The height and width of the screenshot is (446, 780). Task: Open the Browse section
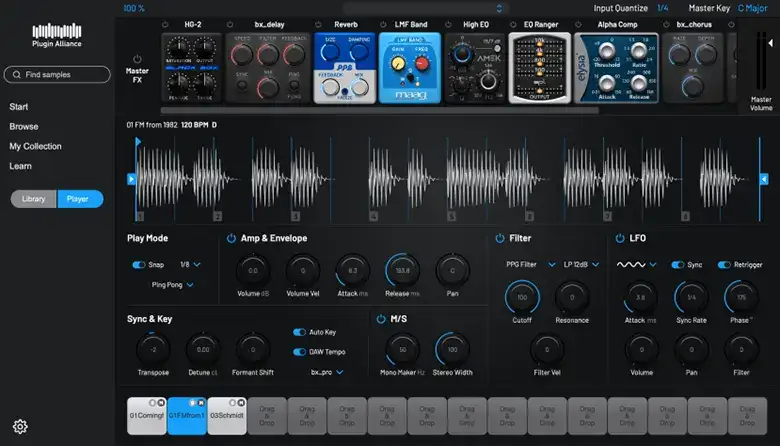pyautogui.click(x=24, y=127)
